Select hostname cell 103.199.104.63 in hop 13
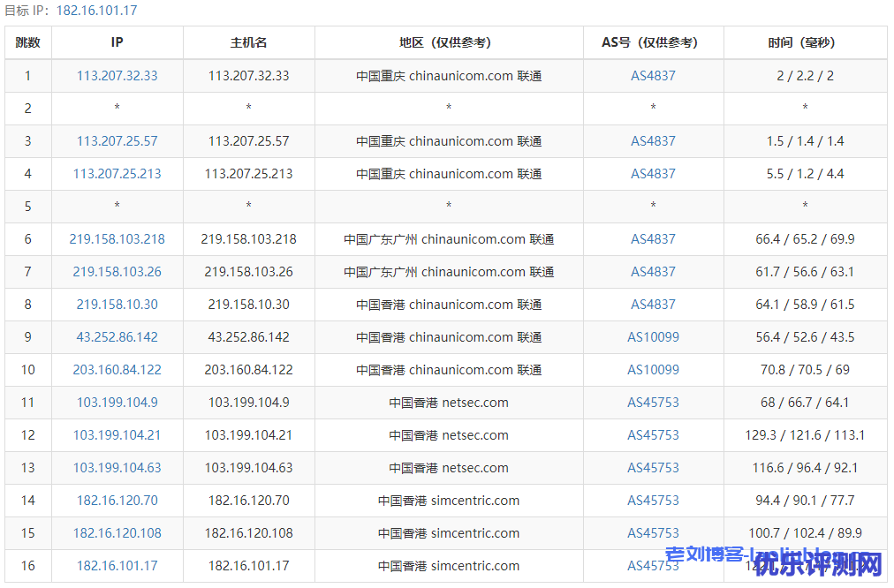This screenshot has height=588, width=894. tap(248, 468)
